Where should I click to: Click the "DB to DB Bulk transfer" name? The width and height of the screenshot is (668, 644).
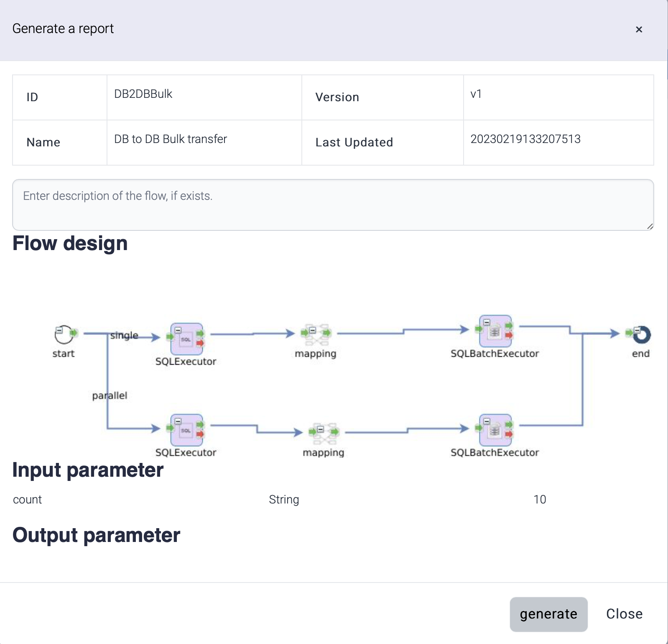tap(171, 139)
